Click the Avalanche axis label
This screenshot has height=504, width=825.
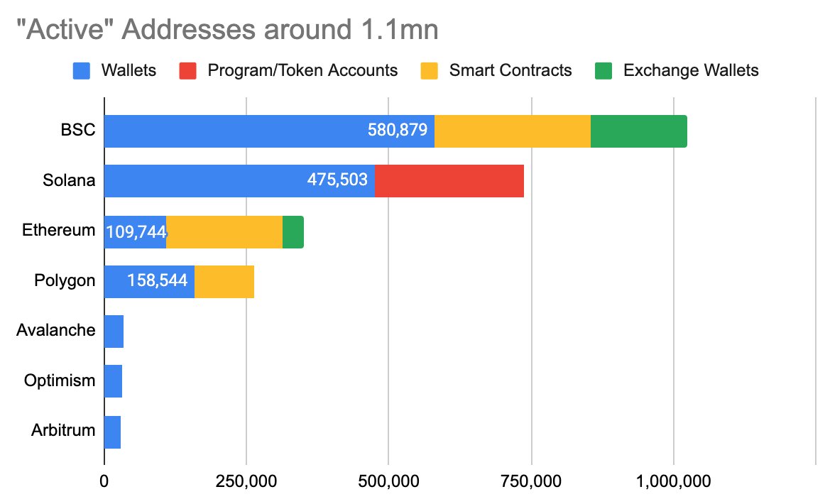point(56,330)
